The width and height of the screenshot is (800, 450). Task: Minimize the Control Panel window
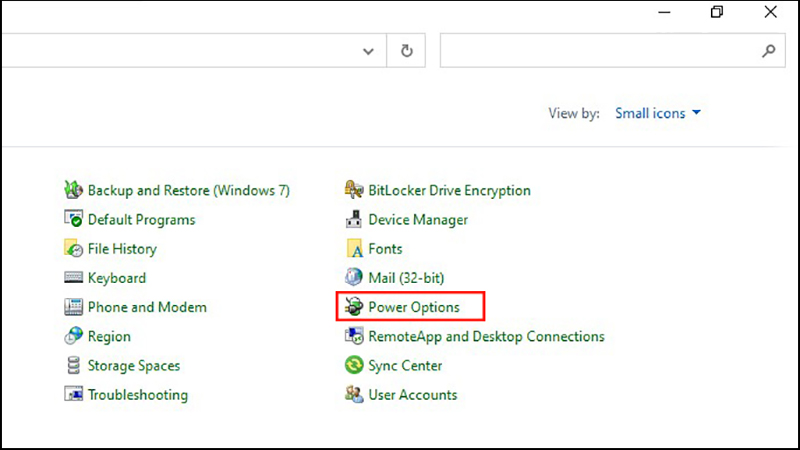[664, 12]
